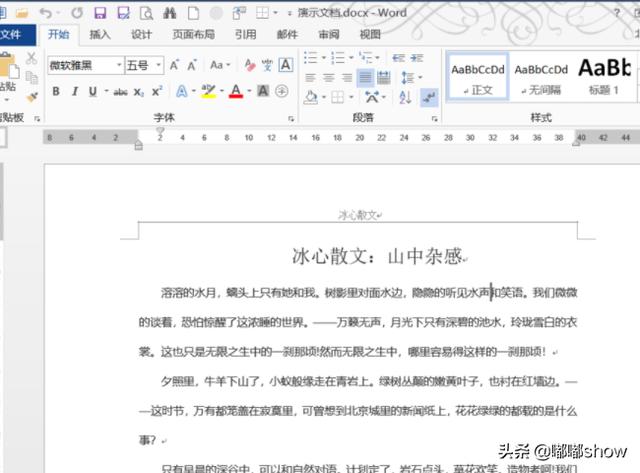
Task: Clear all formatting eraser icon
Action: pyautogui.click(x=250, y=65)
